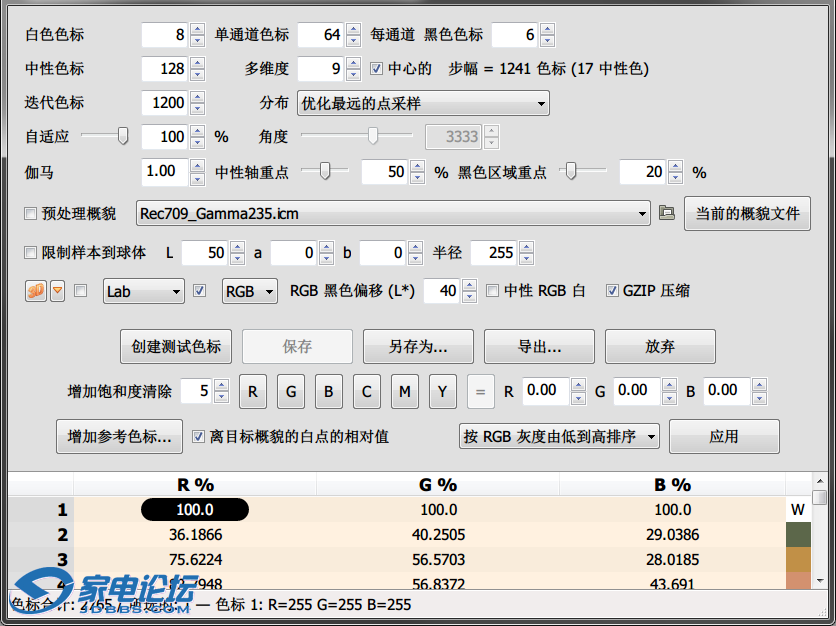Toggle the 预处理概貌 checkbox
Screen dimensions: 836x626
tap(30, 214)
